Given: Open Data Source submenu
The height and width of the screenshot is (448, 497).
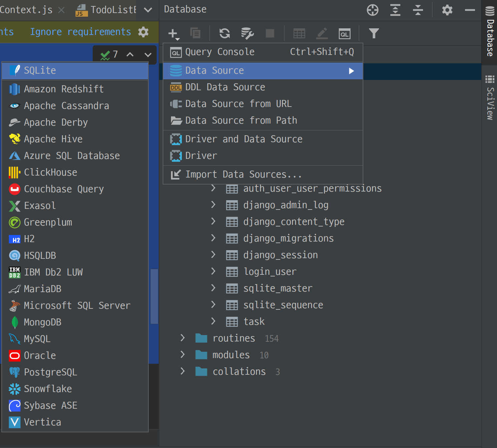Looking at the screenshot, I should (x=263, y=71).
